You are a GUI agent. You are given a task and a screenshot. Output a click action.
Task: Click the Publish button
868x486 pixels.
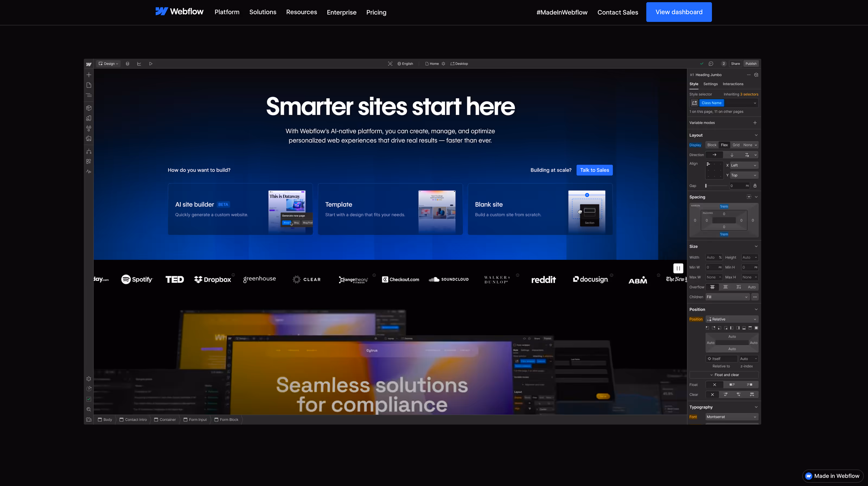click(751, 63)
